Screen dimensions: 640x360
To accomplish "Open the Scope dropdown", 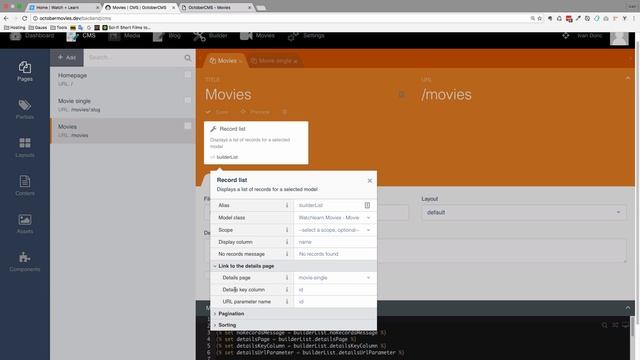I will coord(335,230).
